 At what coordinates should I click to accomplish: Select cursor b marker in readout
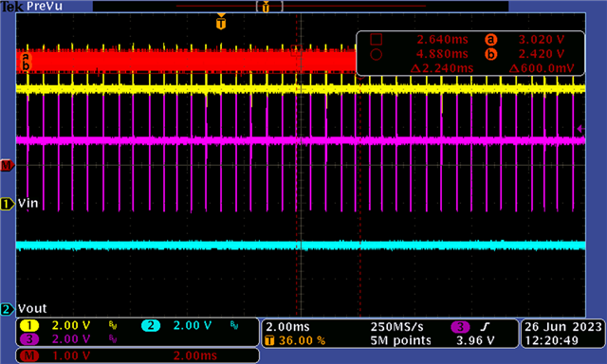(x=490, y=54)
